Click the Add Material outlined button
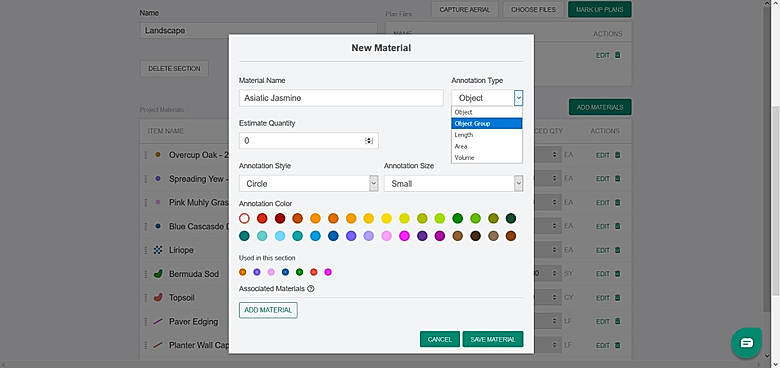Viewport: 780px width, 368px height. tap(268, 310)
